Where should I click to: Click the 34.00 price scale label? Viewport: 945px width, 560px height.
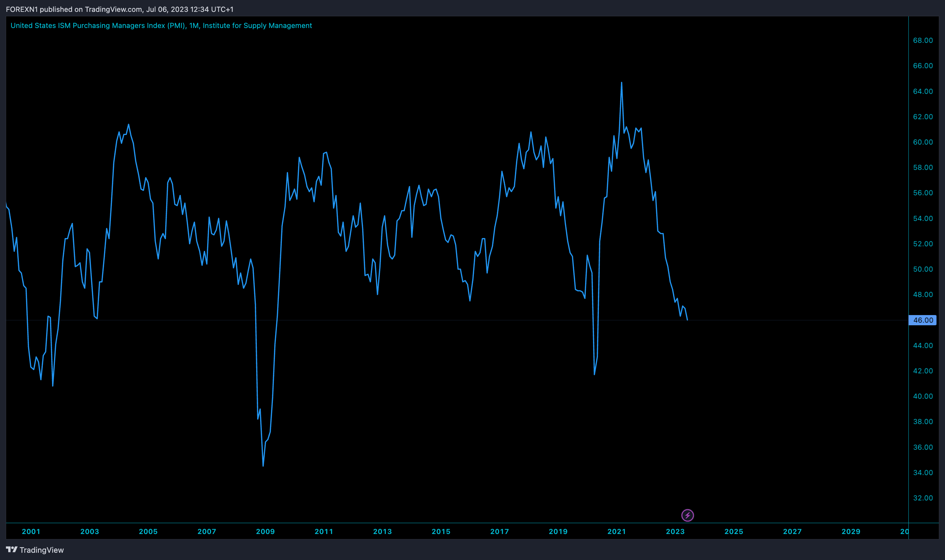point(923,472)
